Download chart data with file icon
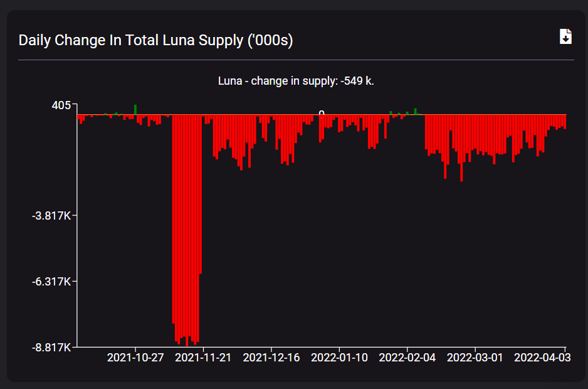 click(x=565, y=36)
